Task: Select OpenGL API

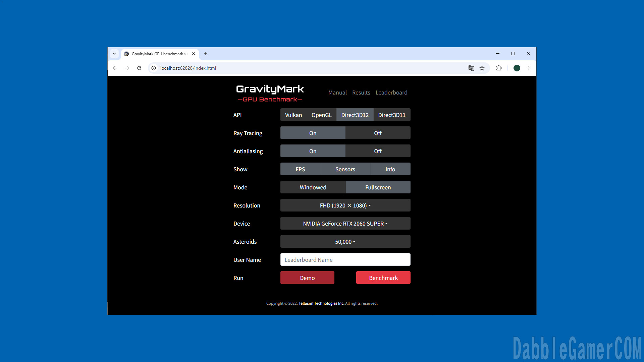Action: click(321, 115)
